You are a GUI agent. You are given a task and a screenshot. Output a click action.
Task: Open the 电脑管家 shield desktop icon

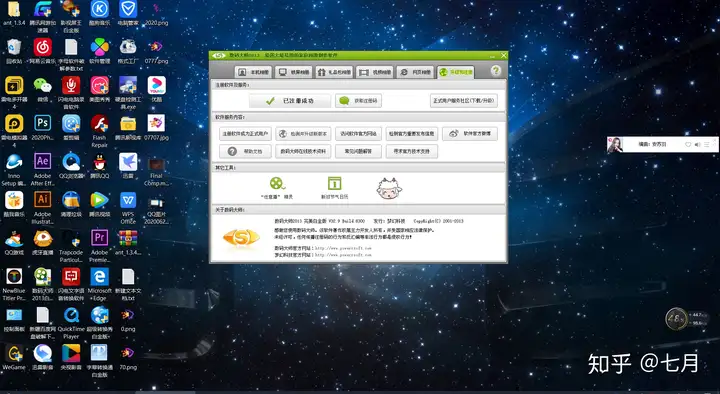tap(128, 9)
